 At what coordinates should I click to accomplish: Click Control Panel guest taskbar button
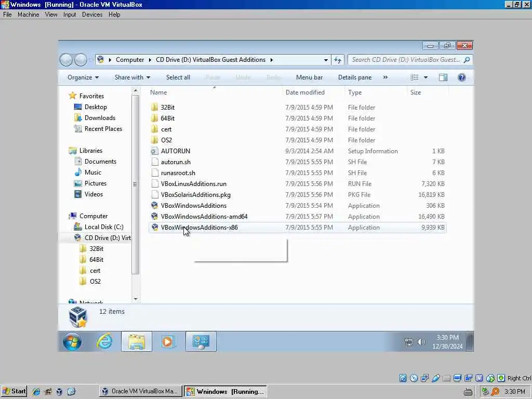[x=201, y=341]
